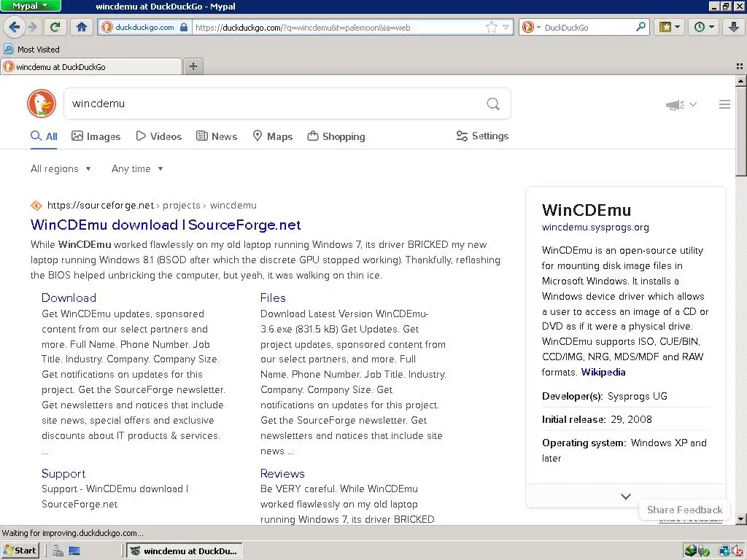The width and height of the screenshot is (747, 560).
Task: Click the muted volume tray icon
Action: click(738, 551)
